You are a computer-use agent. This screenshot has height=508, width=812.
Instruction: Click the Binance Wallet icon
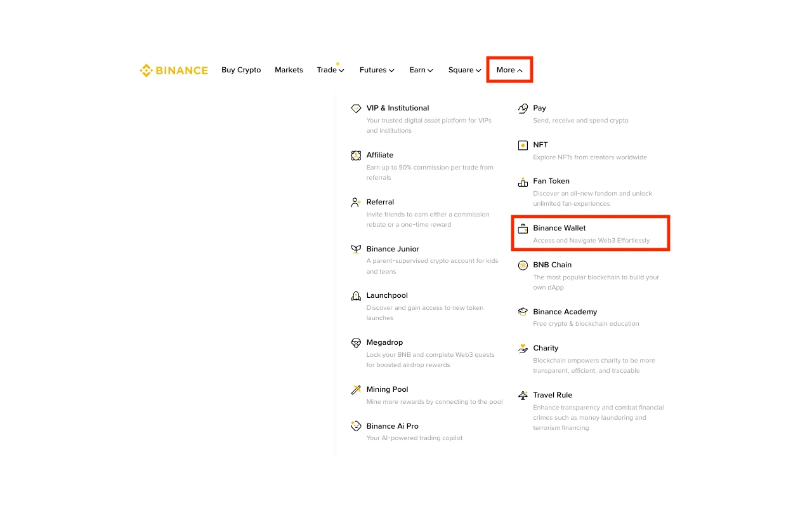[x=523, y=229]
